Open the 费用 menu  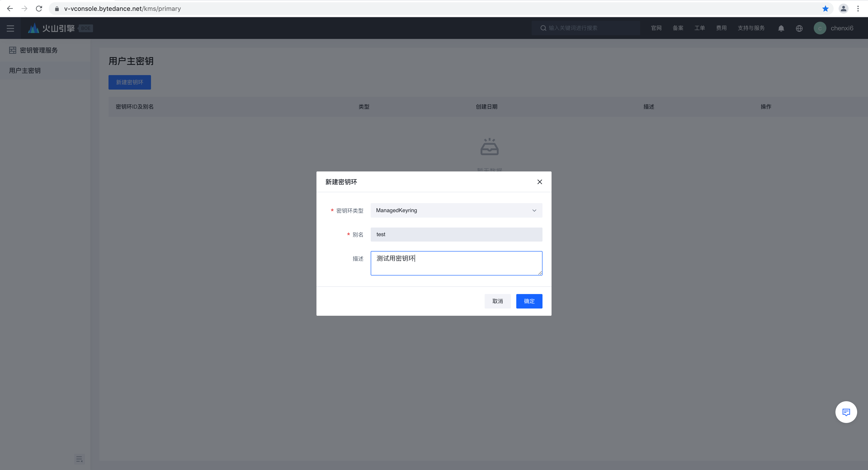point(721,28)
